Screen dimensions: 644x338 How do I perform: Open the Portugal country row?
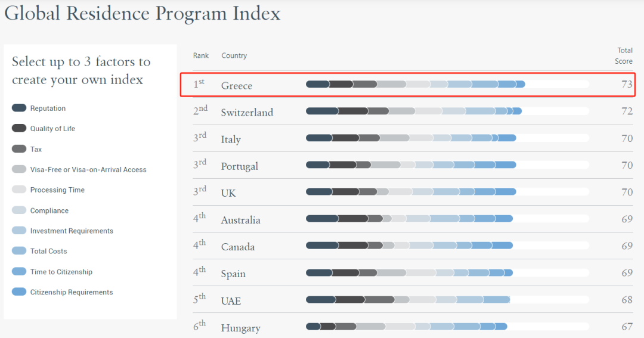tap(413, 165)
